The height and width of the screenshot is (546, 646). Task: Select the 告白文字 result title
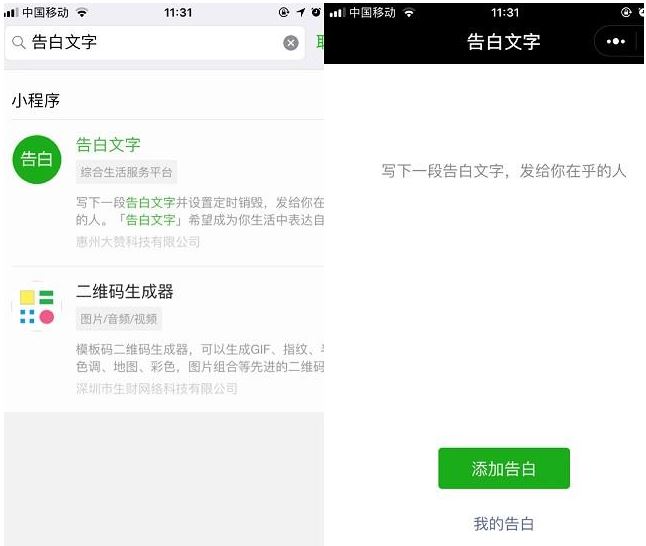(x=108, y=145)
